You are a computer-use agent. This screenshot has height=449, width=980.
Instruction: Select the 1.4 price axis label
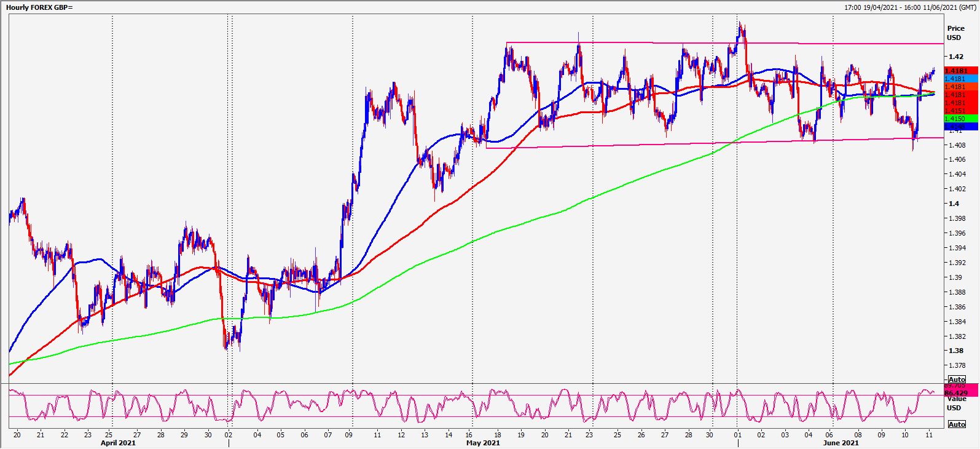[x=954, y=204]
